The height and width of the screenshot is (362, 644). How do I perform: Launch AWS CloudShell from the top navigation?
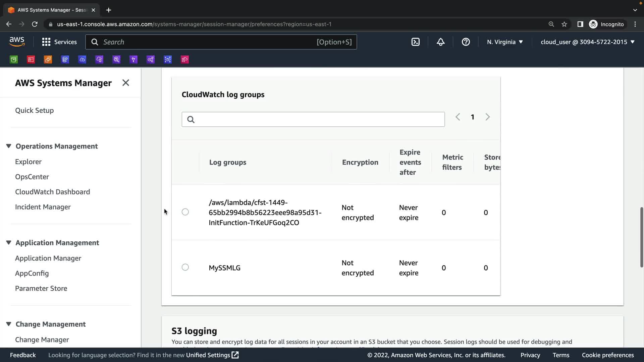point(415,42)
